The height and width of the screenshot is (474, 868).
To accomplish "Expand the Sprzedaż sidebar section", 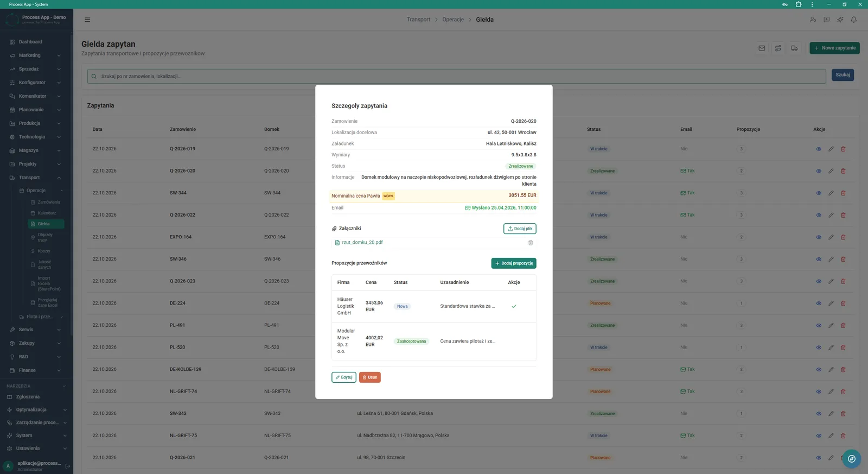I will click(x=36, y=69).
